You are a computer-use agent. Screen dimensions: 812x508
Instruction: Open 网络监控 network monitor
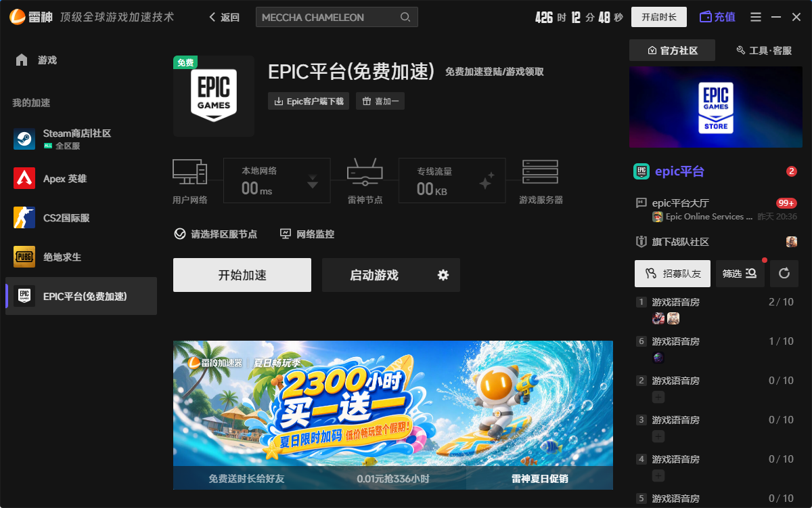(x=307, y=234)
